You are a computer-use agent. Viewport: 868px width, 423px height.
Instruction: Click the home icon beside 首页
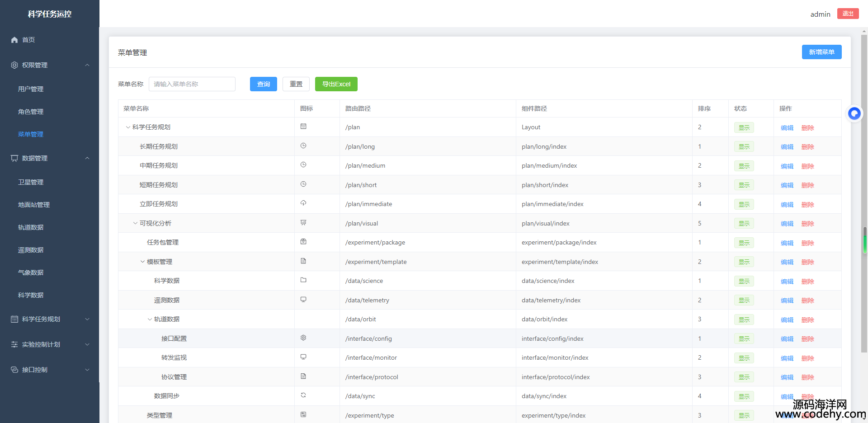point(14,40)
